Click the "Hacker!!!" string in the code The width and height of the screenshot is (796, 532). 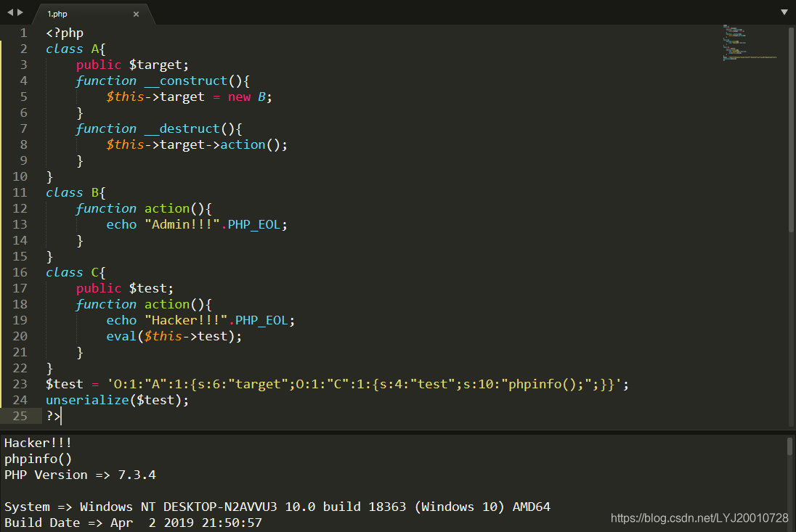[186, 321]
